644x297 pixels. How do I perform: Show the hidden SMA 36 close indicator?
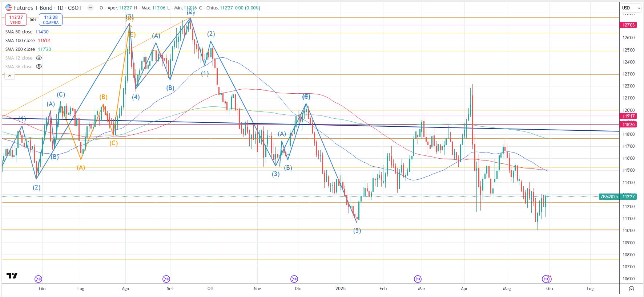39,67
